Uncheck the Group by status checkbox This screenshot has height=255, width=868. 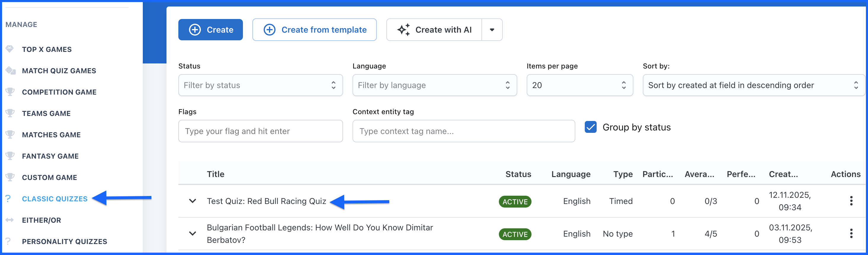point(590,127)
